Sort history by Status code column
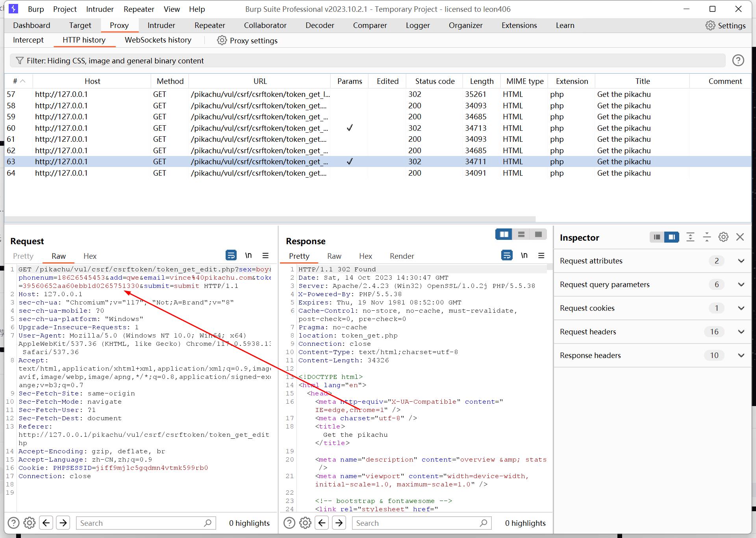 [x=435, y=81]
